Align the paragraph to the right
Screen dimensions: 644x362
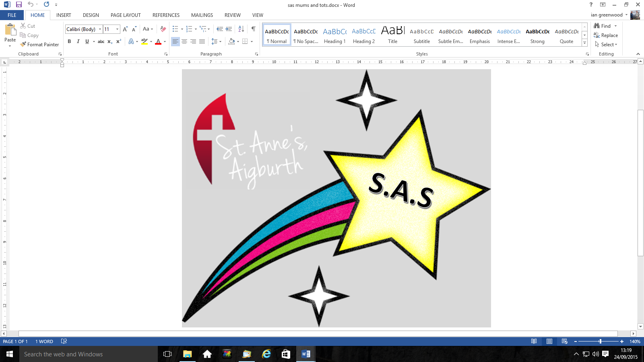pyautogui.click(x=193, y=41)
